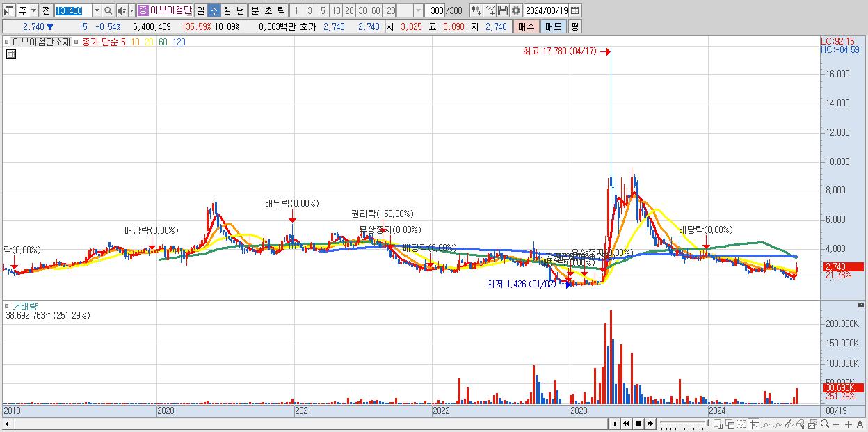Close the volume panel with its X
Viewport: 868px width, 432px height.
coord(862,305)
